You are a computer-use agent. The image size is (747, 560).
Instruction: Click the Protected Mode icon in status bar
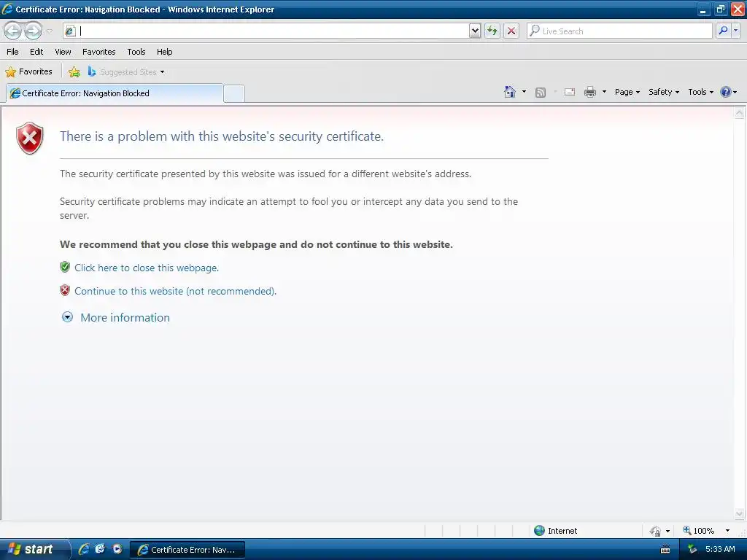click(656, 531)
